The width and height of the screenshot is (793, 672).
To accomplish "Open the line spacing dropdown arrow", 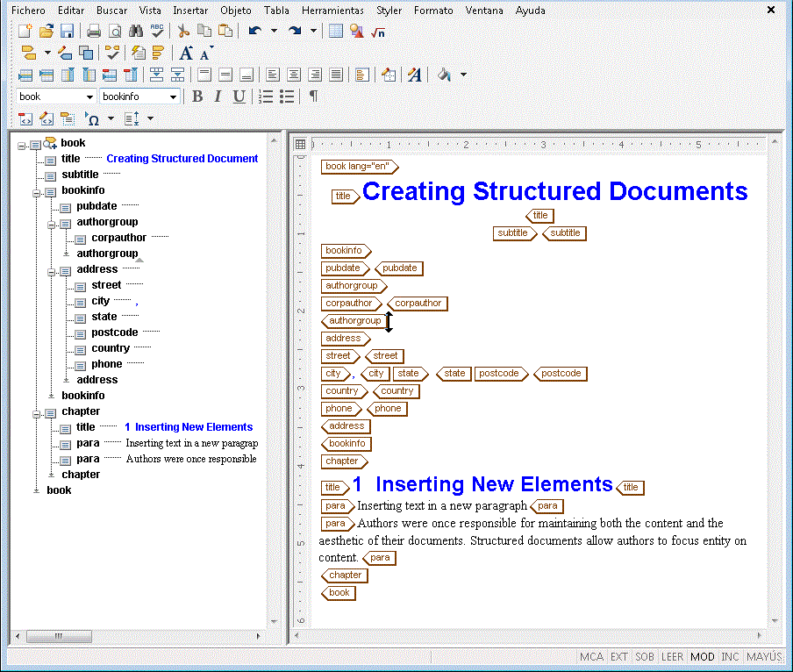I will coord(150,118).
